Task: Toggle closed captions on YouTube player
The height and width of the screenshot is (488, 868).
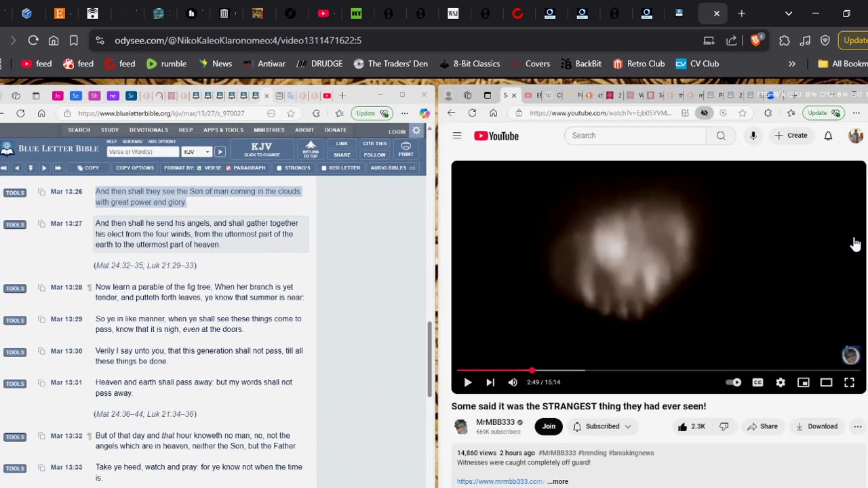Action: [757, 382]
